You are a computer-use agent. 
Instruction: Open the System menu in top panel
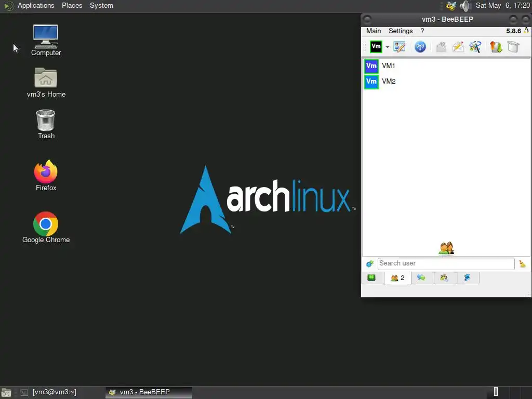[x=101, y=5]
